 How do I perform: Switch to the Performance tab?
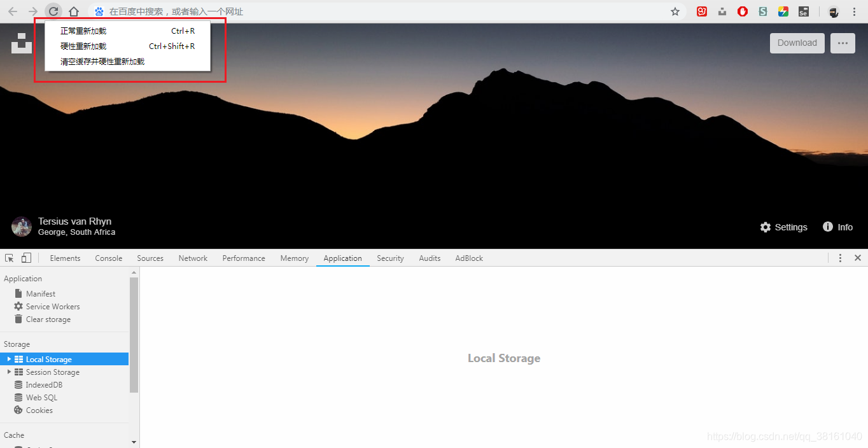pos(244,258)
